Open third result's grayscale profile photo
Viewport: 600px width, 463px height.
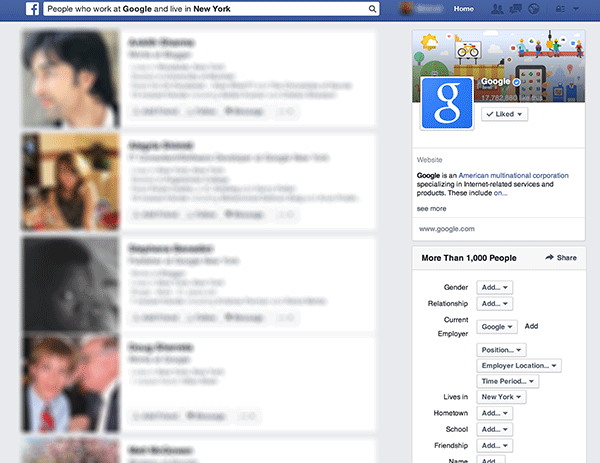point(71,284)
